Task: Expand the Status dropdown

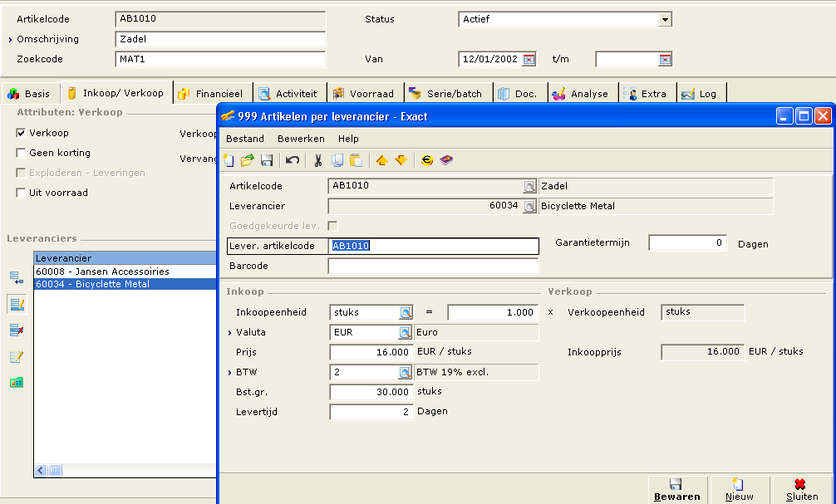Action: (x=665, y=20)
